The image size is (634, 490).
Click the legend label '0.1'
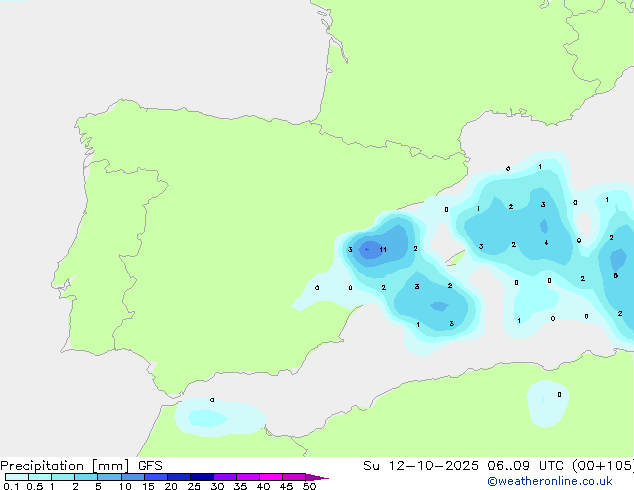tap(11, 486)
